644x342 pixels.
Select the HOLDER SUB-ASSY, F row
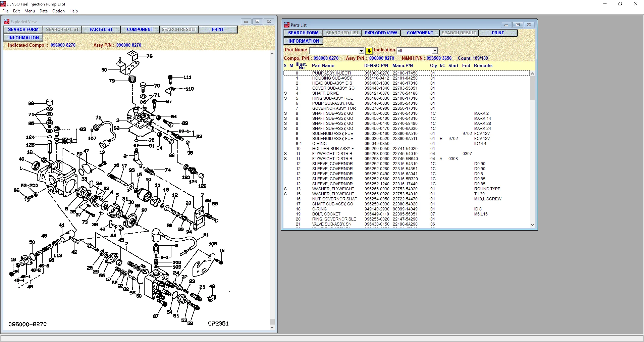click(x=407, y=149)
